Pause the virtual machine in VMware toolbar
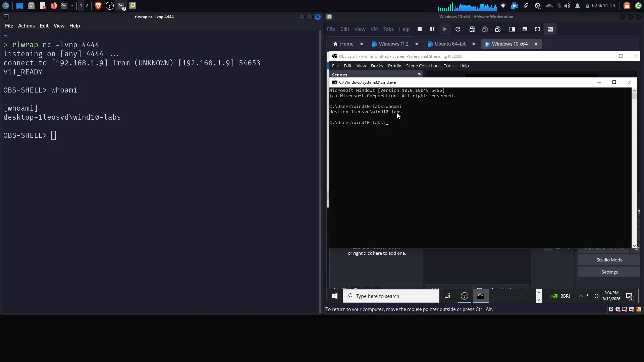This screenshot has width=644, height=362. pos(432,29)
